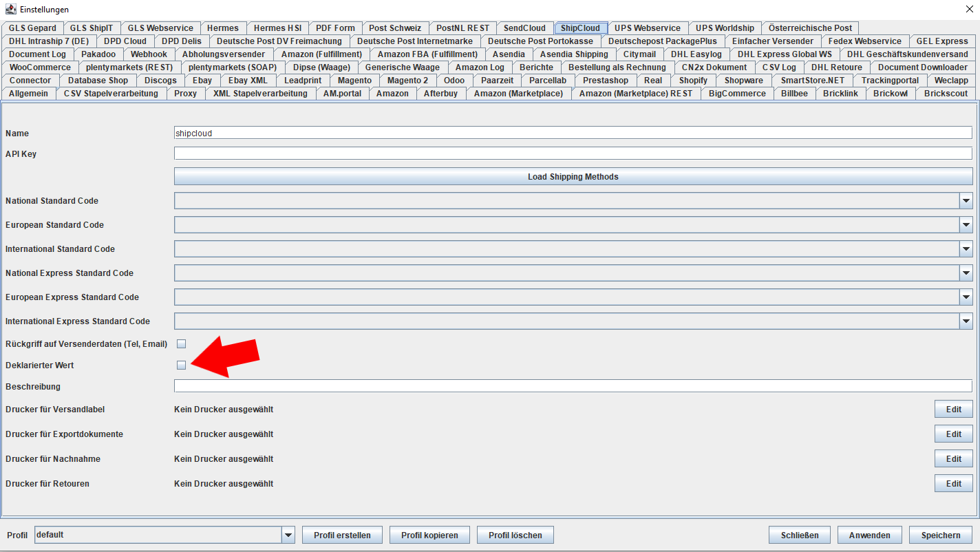This screenshot has width=980, height=552.
Task: Click Profil löschen button
Action: point(515,535)
